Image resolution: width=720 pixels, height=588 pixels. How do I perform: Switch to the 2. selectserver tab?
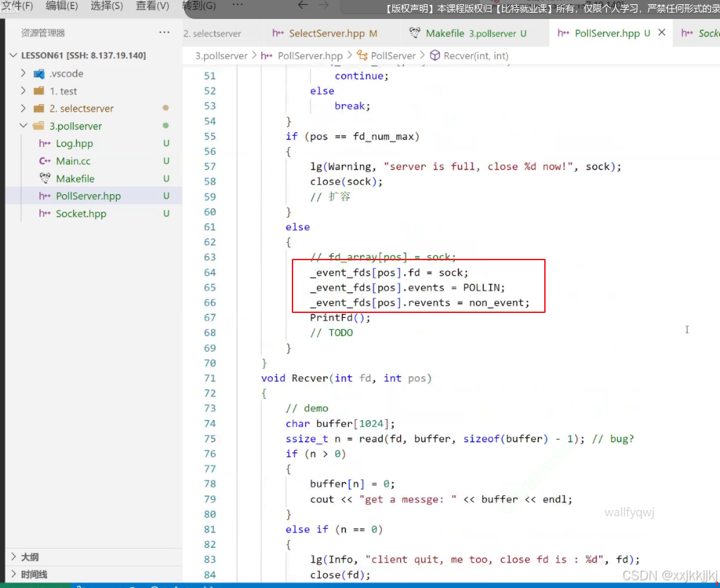click(212, 33)
